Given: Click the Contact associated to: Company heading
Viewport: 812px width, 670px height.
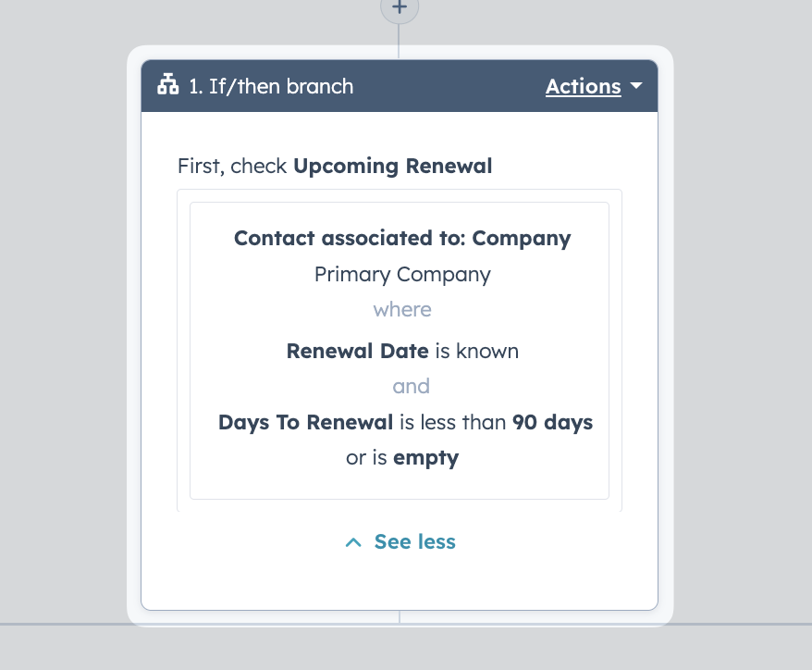Looking at the screenshot, I should 402,239.
